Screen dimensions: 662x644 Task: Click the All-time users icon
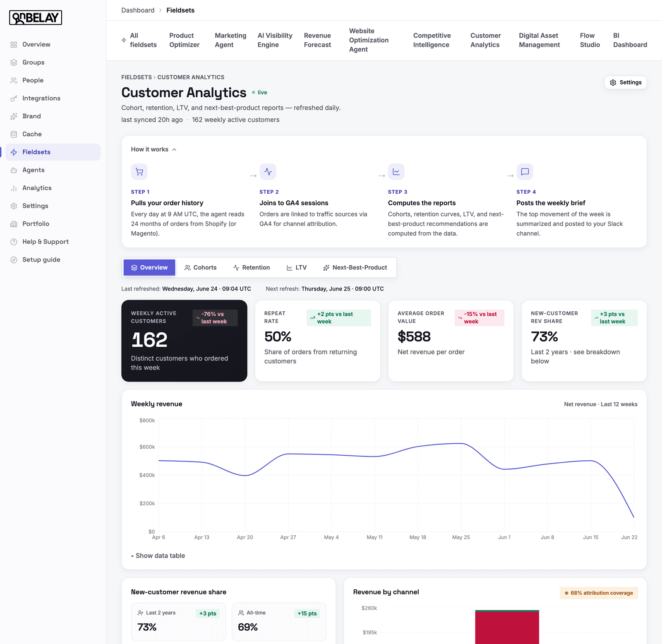241,613
